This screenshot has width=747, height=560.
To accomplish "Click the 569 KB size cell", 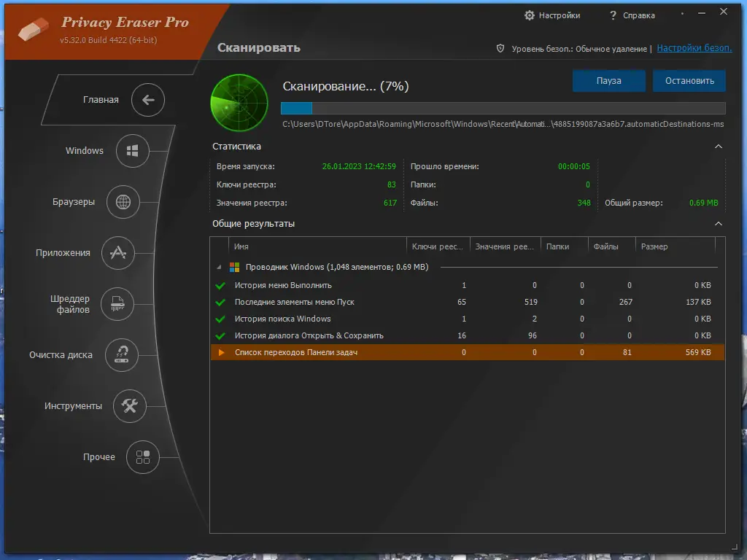I will click(x=698, y=352).
